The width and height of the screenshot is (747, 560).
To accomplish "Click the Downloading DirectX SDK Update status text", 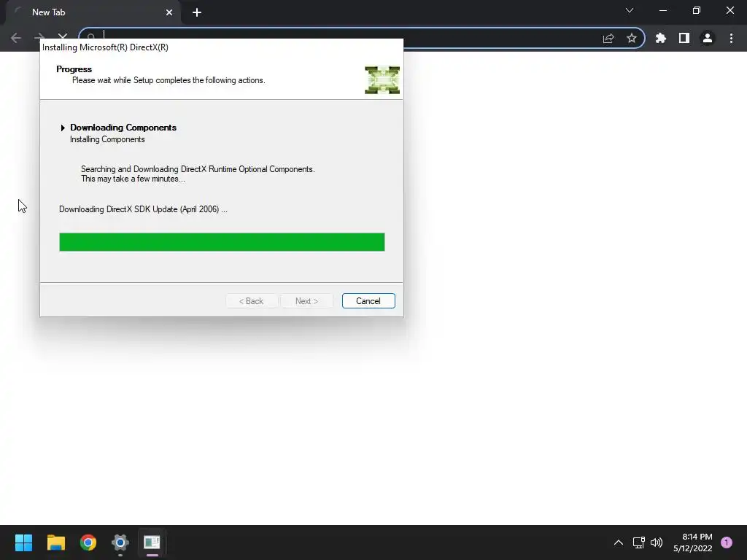I will [x=143, y=209].
